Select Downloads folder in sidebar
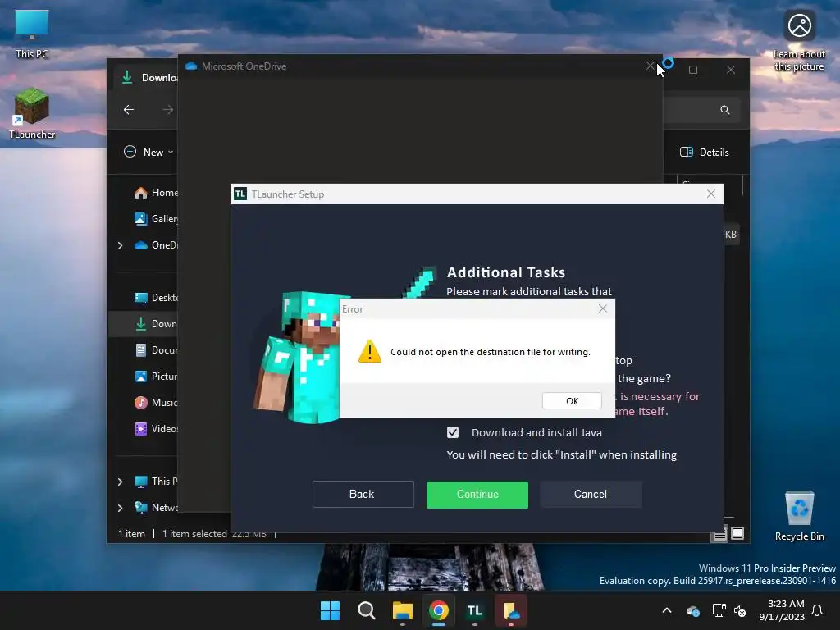The width and height of the screenshot is (840, 630). pyautogui.click(x=156, y=323)
